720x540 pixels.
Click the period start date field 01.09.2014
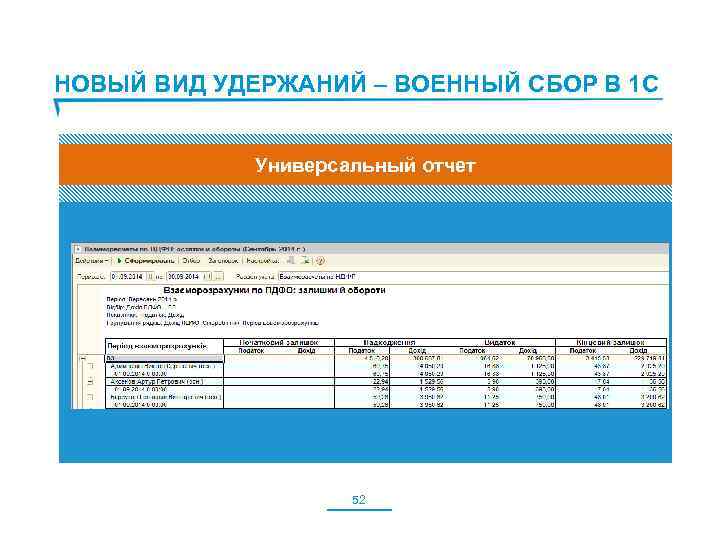pyautogui.click(x=128, y=276)
